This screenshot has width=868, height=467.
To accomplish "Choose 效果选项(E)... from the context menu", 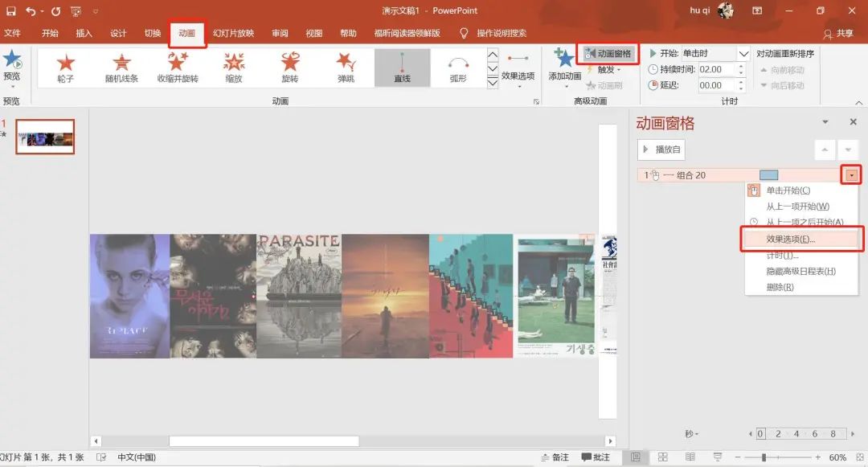I will pos(801,239).
